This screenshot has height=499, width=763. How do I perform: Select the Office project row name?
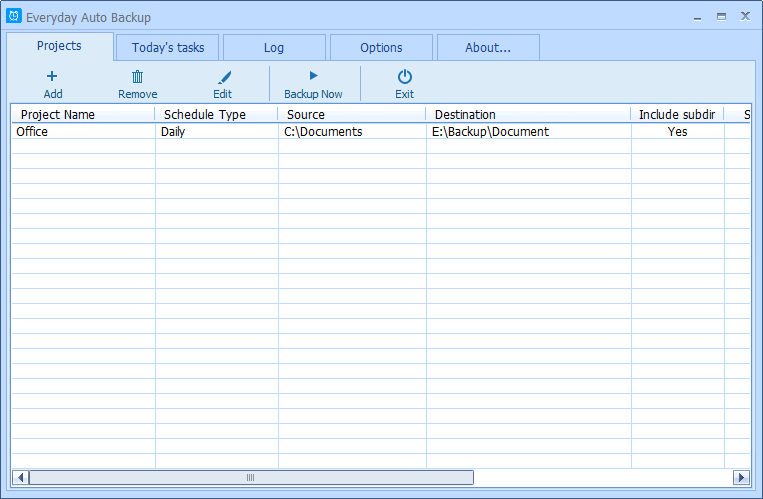pyautogui.click(x=32, y=131)
